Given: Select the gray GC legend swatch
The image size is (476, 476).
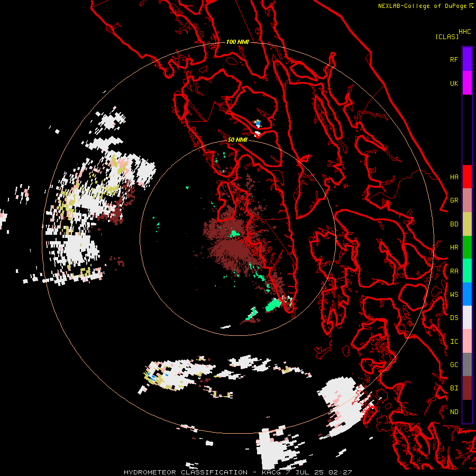Looking at the screenshot, I should click(467, 364).
